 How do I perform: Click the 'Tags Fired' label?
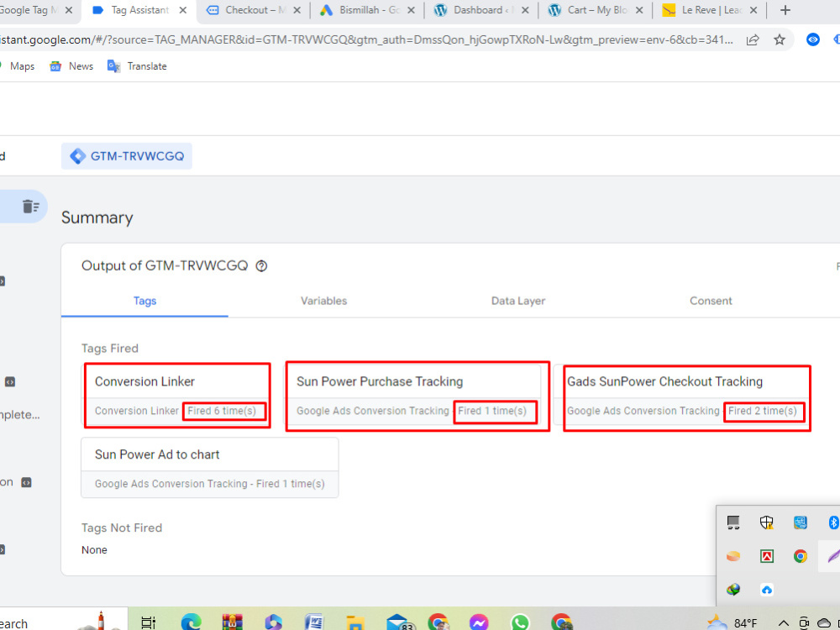[110, 349]
